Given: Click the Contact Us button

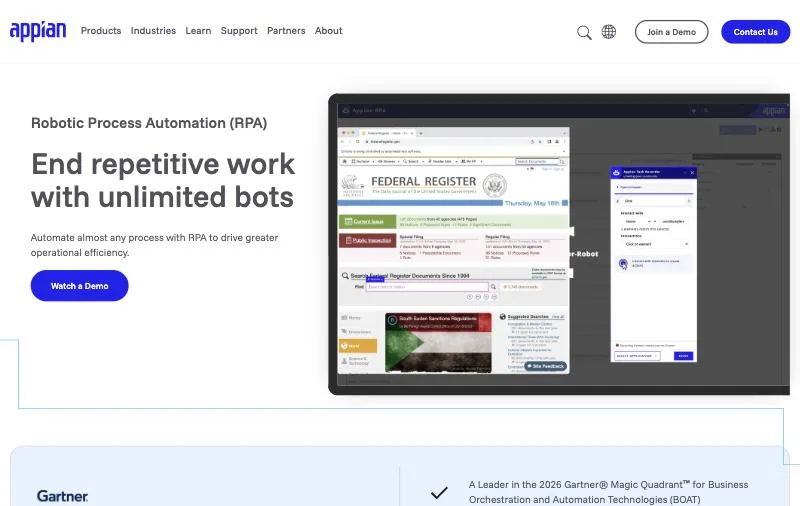Looking at the screenshot, I should [756, 32].
